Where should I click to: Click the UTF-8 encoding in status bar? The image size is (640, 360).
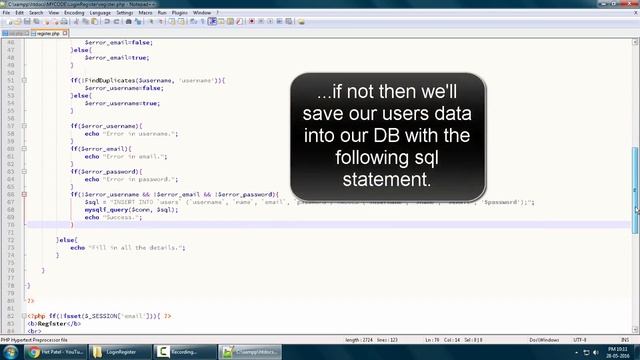(x=580, y=340)
